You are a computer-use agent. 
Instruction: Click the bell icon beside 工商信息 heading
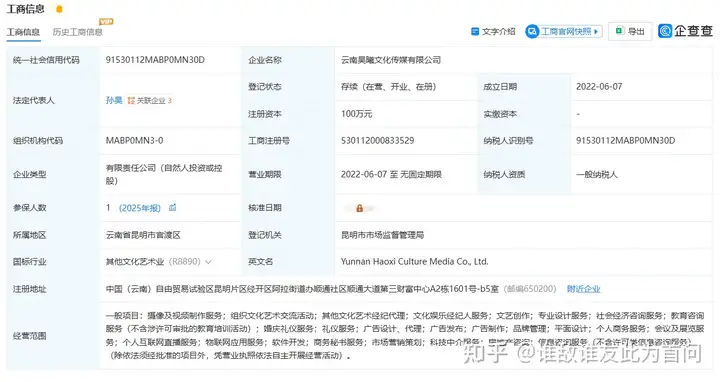tap(59, 9)
